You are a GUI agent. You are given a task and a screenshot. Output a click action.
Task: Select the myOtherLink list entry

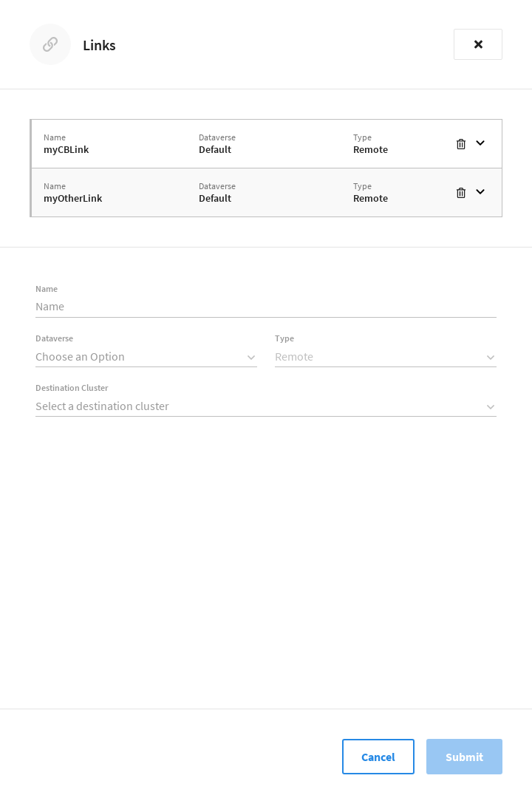click(222, 192)
